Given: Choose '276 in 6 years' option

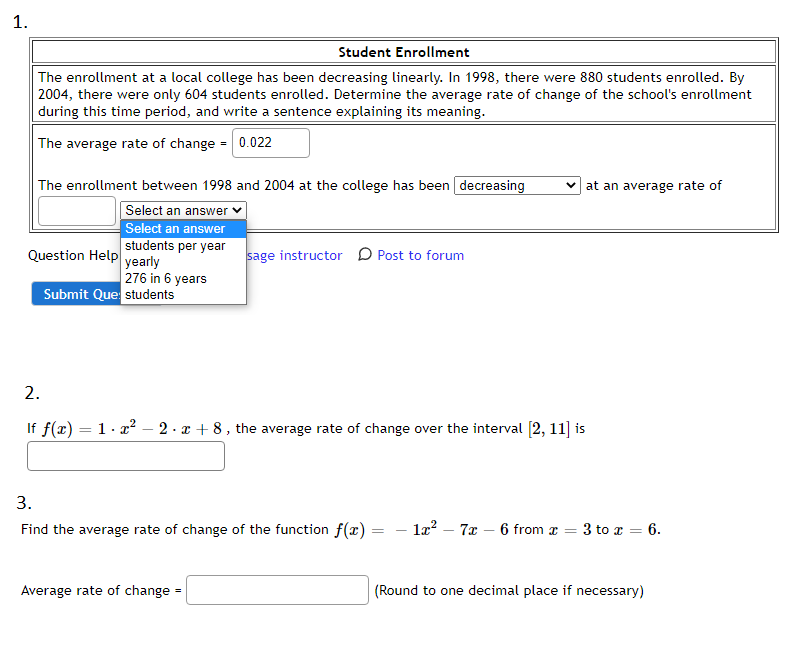Looking at the screenshot, I should click(x=184, y=278).
